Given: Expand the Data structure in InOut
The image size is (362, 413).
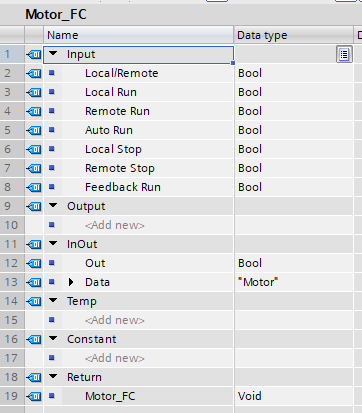Looking at the screenshot, I should [x=71, y=282].
